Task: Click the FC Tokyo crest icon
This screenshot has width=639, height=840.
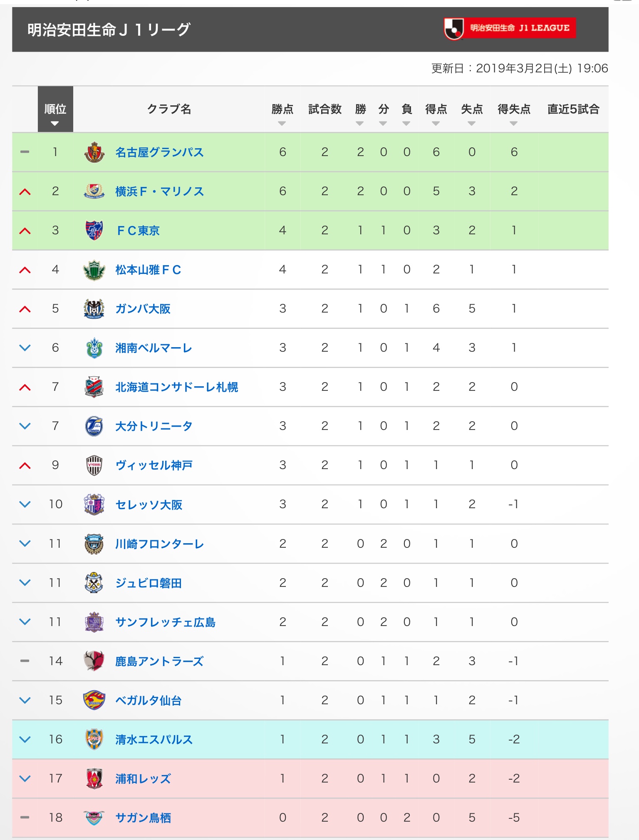Action: (94, 231)
